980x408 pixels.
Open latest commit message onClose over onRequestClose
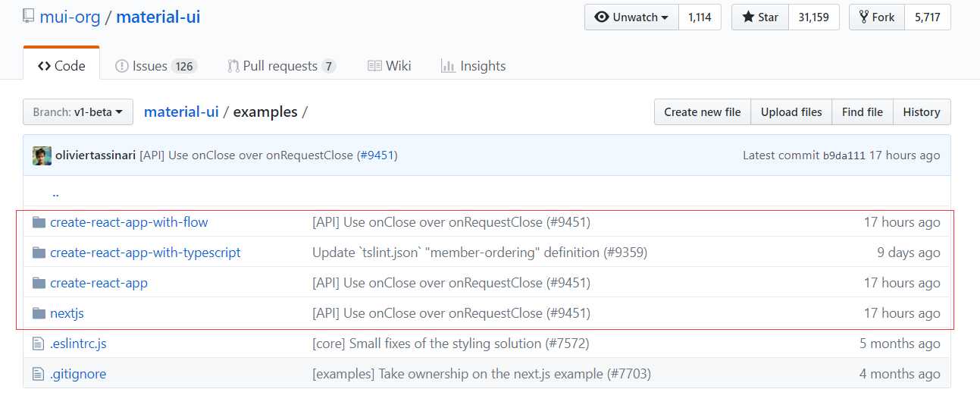click(246, 155)
